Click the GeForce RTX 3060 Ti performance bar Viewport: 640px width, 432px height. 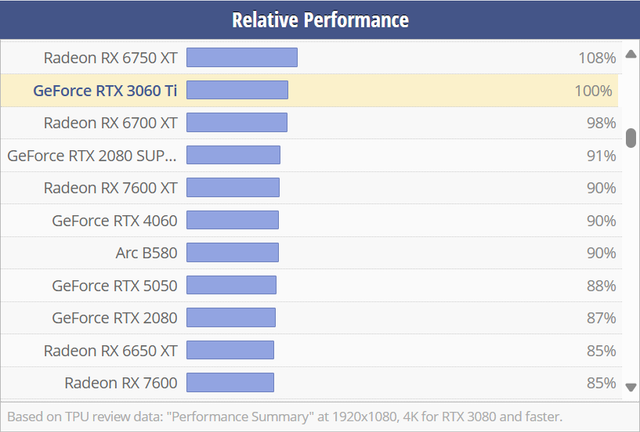pyautogui.click(x=237, y=90)
